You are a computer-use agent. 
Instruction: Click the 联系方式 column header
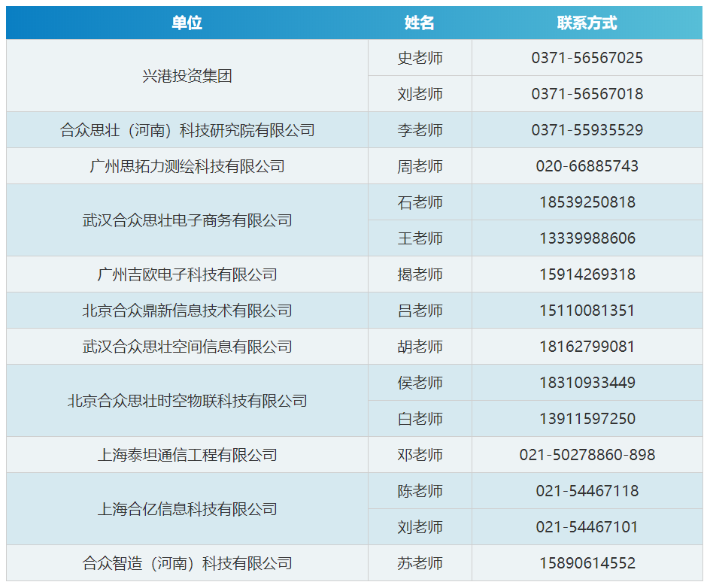click(x=587, y=23)
